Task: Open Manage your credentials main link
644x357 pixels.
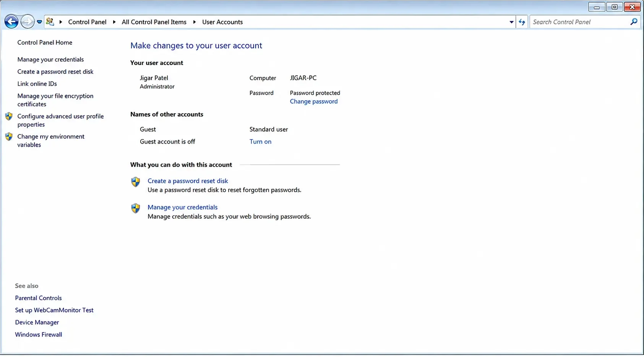Action: click(182, 208)
